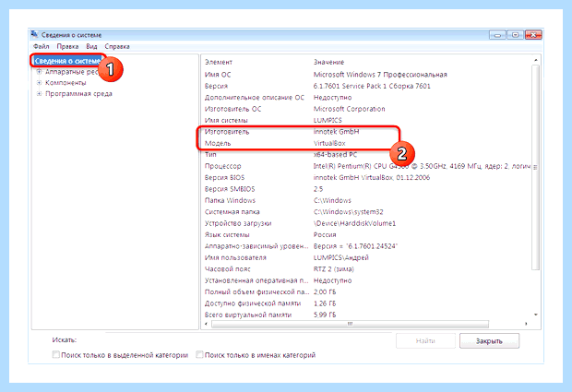Select the Аппаратно-зависимый уровень row

(x=366, y=246)
